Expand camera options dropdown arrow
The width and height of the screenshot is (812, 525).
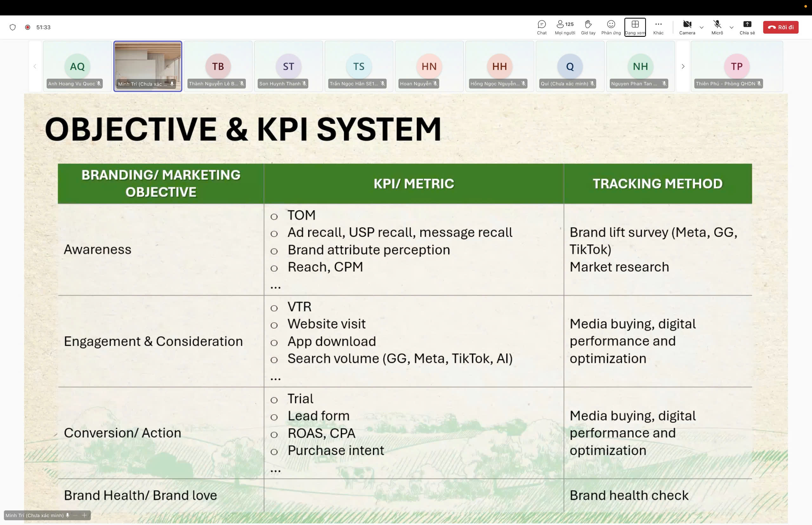(x=702, y=28)
